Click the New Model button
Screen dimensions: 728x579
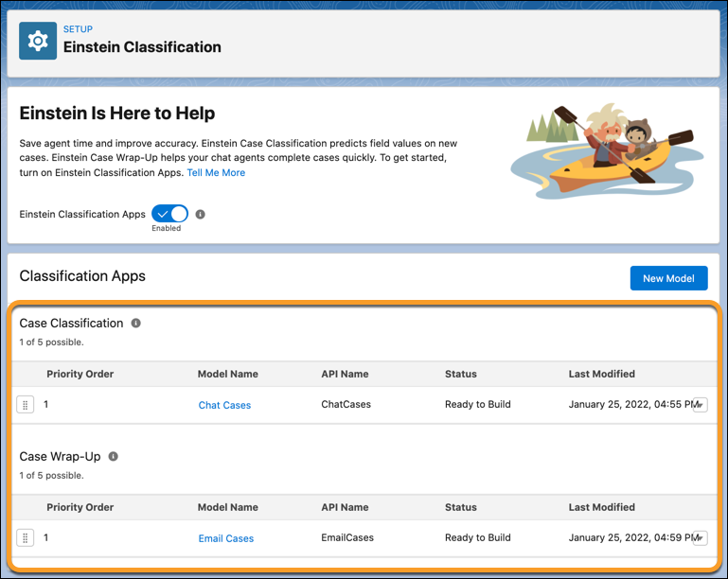point(668,278)
